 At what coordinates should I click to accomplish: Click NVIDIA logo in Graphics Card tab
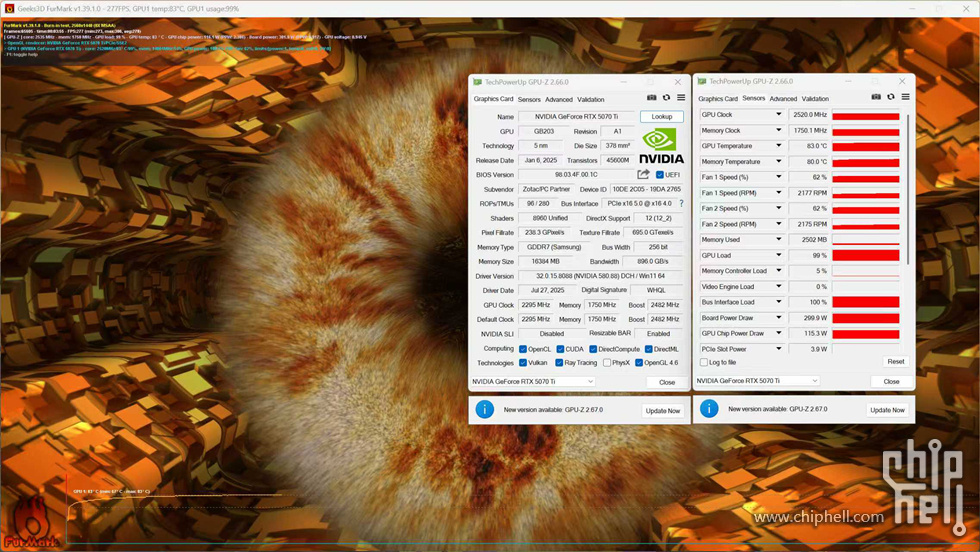tap(661, 146)
